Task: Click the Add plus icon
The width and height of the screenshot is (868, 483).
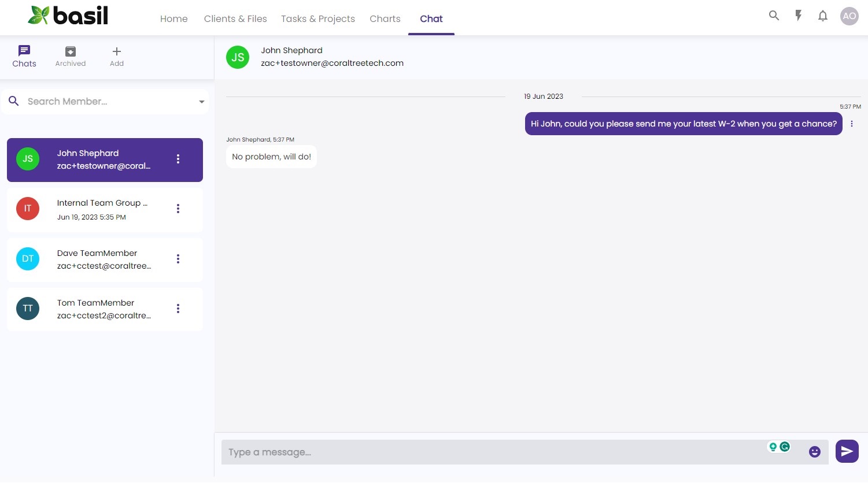Action: [x=117, y=57]
